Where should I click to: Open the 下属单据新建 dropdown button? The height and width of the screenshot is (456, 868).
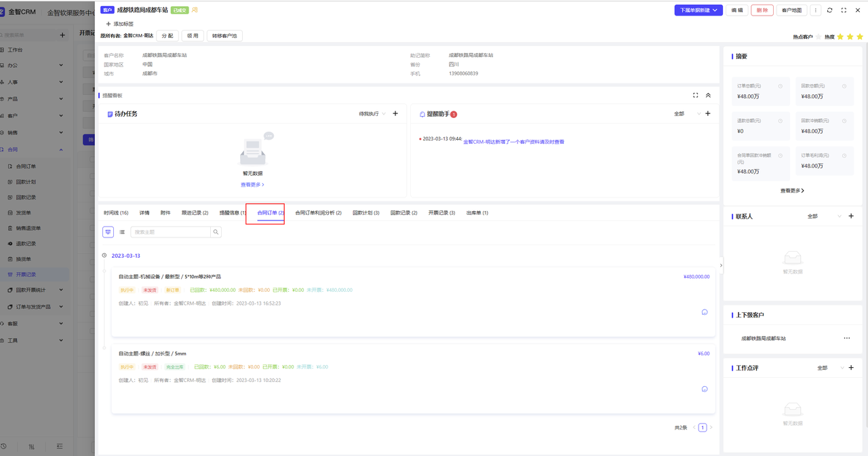698,10
